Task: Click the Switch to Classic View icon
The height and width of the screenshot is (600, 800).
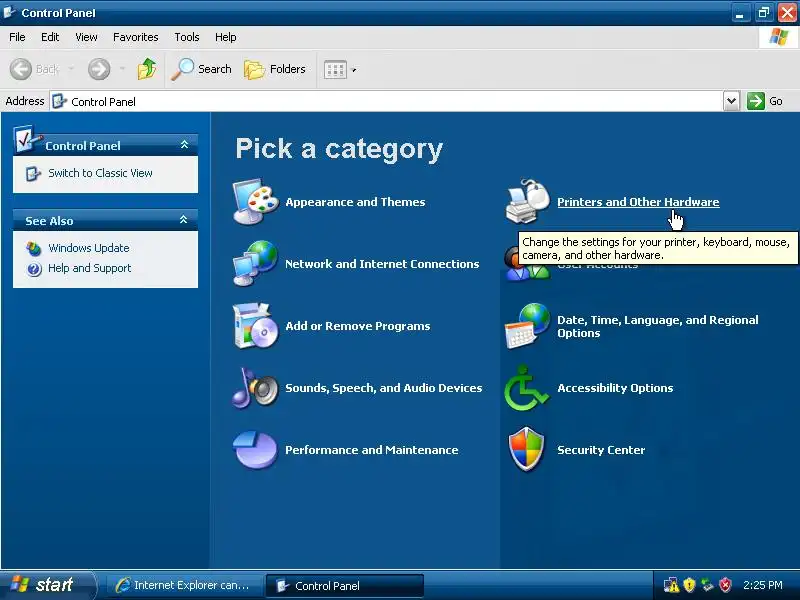Action: [33, 173]
